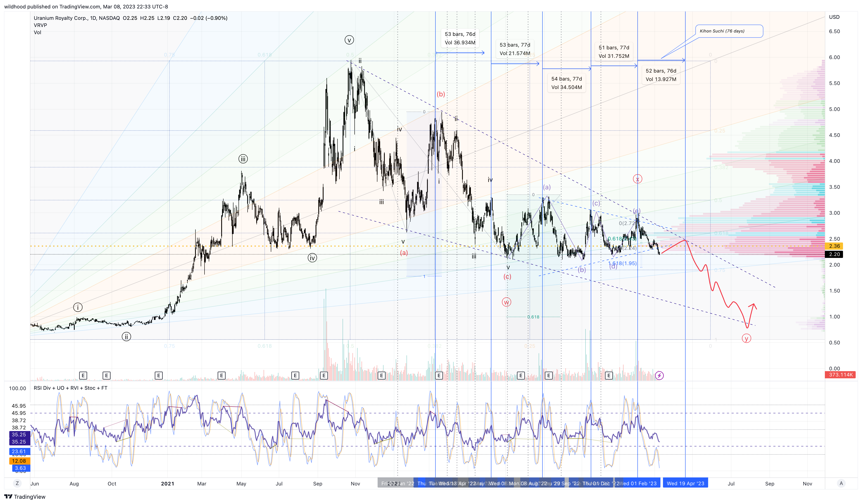Select the black circled (iv) wave label
Image resolution: width=862 pixels, height=504 pixels.
[x=312, y=258]
